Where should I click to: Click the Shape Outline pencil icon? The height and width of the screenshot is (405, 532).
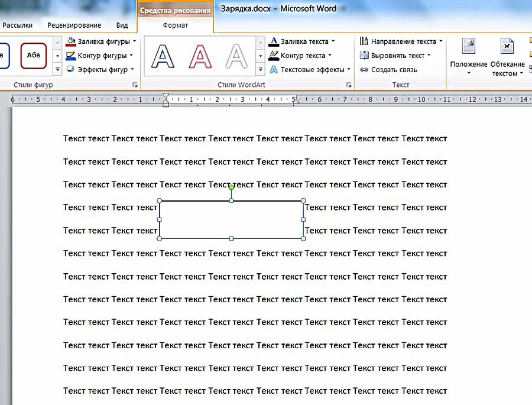[70, 56]
